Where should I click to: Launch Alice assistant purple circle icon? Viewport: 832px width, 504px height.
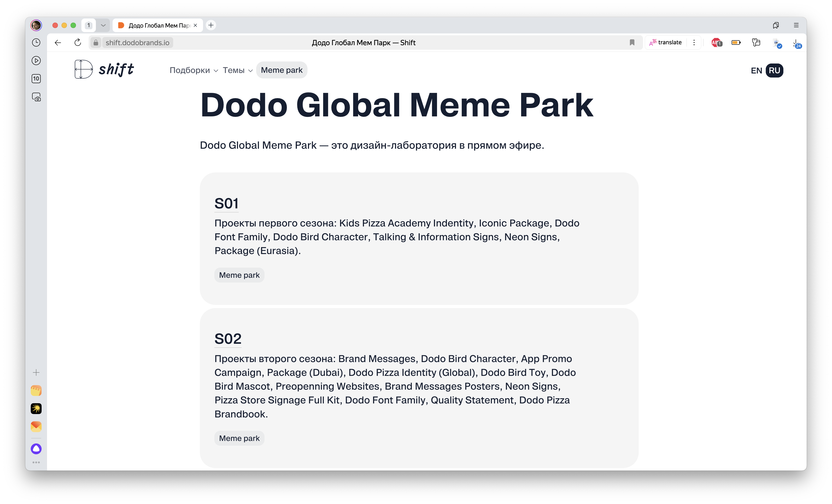click(36, 449)
